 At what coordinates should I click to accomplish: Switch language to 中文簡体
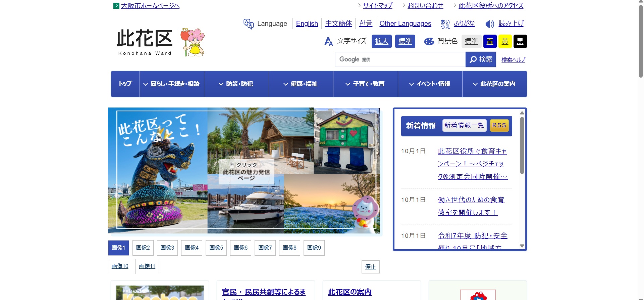[338, 24]
